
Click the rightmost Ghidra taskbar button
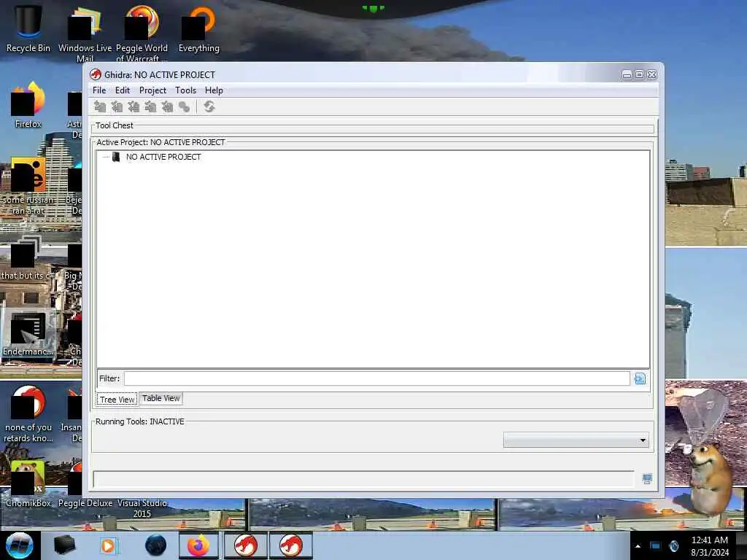(290, 545)
